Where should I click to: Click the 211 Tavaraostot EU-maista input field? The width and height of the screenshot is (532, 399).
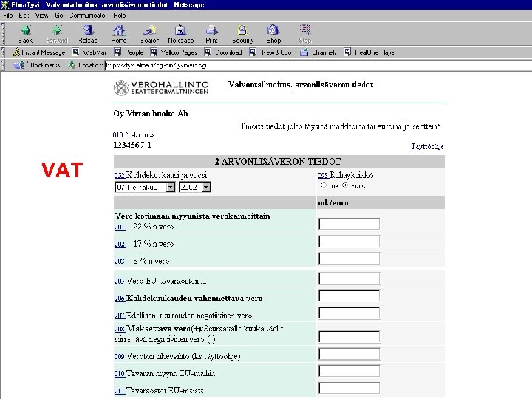tap(349, 388)
